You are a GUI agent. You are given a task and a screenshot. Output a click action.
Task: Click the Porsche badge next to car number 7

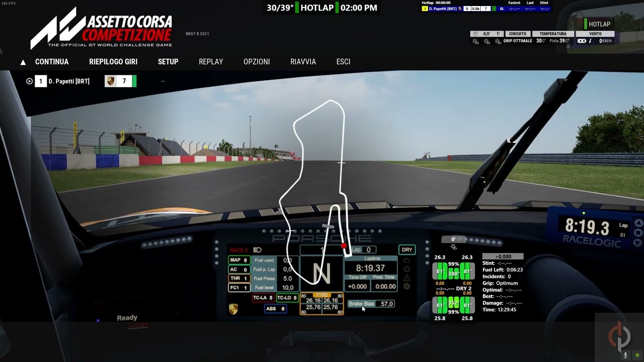pyautogui.click(x=111, y=81)
